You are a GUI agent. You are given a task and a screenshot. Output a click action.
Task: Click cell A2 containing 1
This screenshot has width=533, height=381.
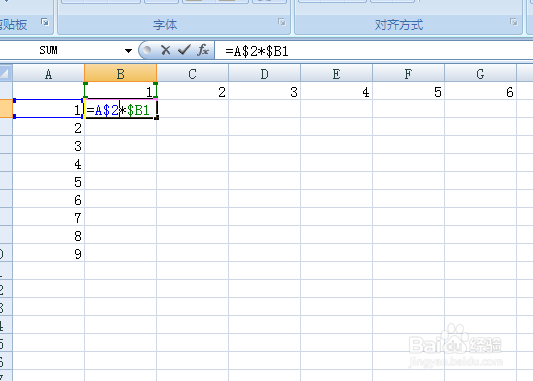point(49,109)
